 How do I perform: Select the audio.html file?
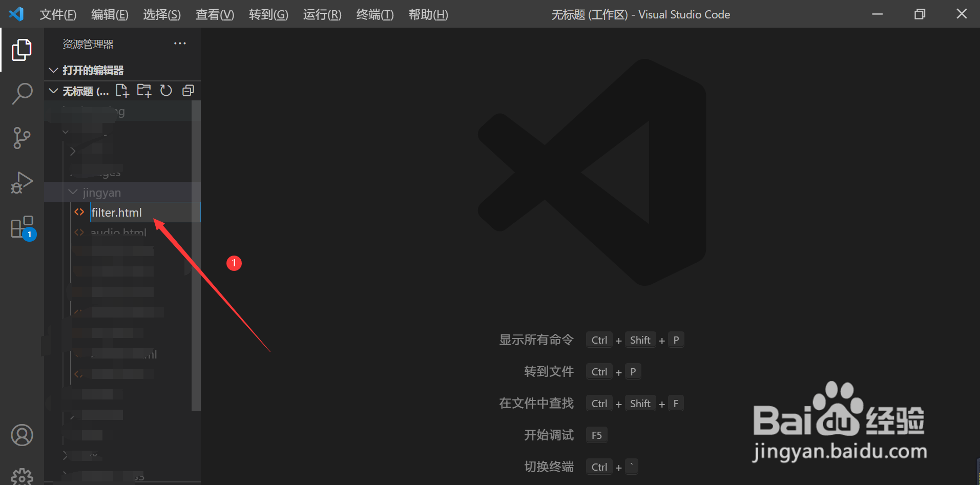pos(118,231)
